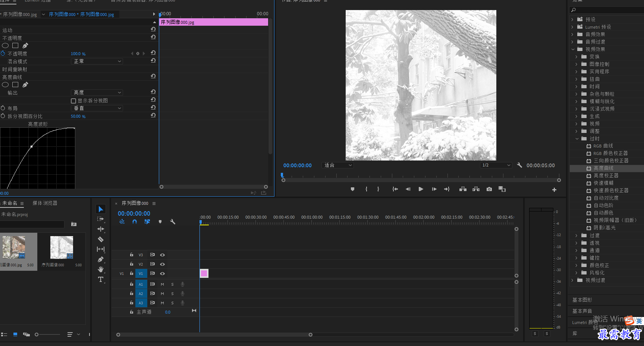Create ellipse mask under luminance curve
This screenshot has width=644, height=346.
(5, 85)
